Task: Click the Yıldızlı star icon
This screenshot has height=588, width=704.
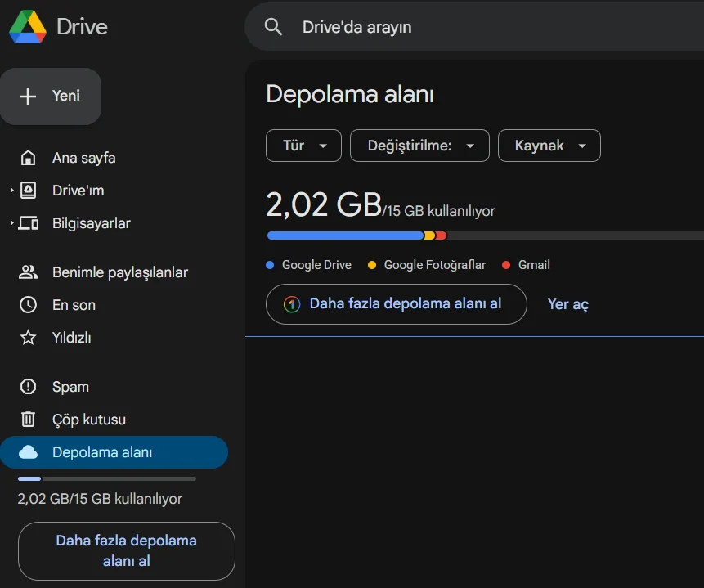Action: point(29,338)
